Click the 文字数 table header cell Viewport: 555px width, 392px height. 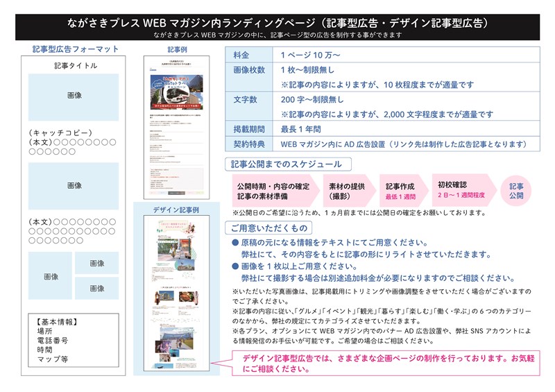coord(249,106)
